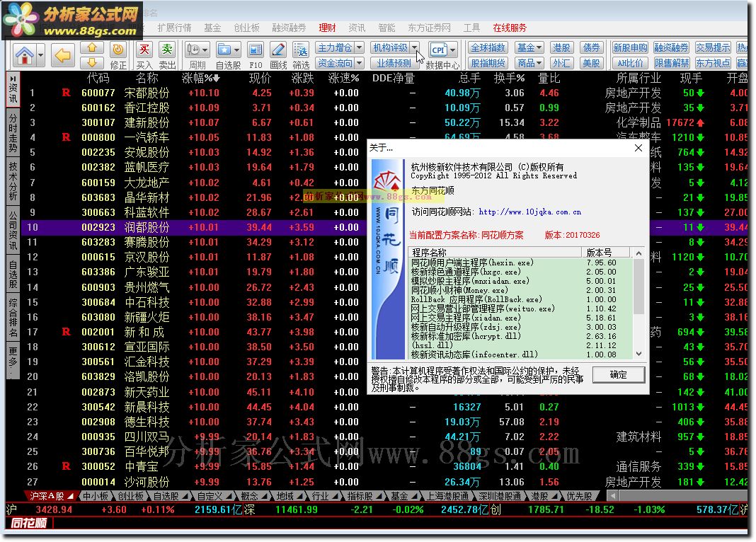Expand the 主力增仓 dropdown arrow
The image size is (756, 542).
click(x=359, y=47)
